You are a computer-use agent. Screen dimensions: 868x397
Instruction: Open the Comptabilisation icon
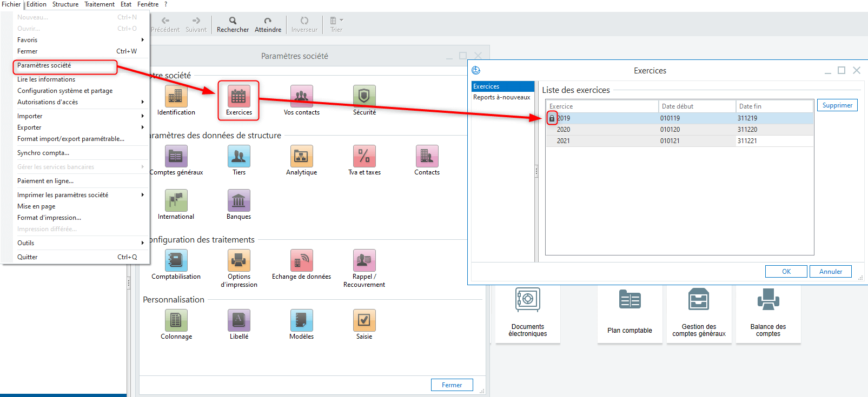coord(176,261)
